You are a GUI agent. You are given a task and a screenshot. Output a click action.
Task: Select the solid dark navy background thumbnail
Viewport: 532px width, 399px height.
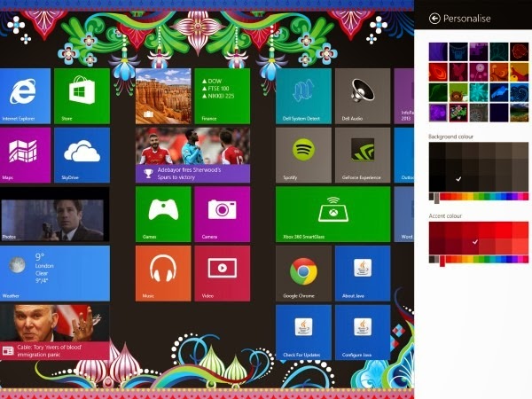[x=498, y=113]
